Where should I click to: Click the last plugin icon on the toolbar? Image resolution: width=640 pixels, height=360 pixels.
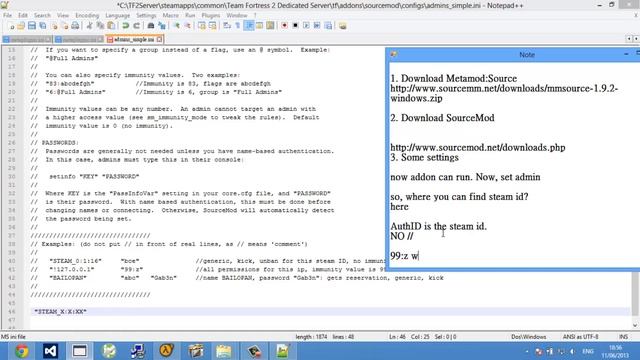(x=342, y=26)
